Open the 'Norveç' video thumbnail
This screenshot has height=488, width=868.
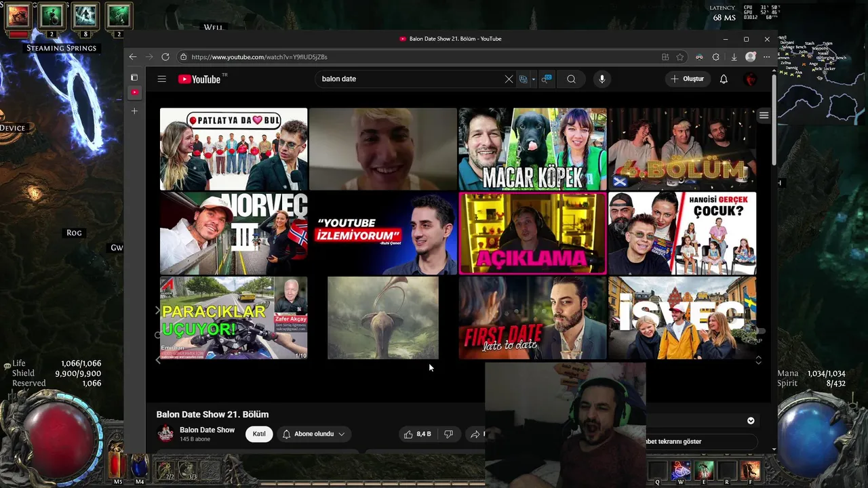point(233,233)
